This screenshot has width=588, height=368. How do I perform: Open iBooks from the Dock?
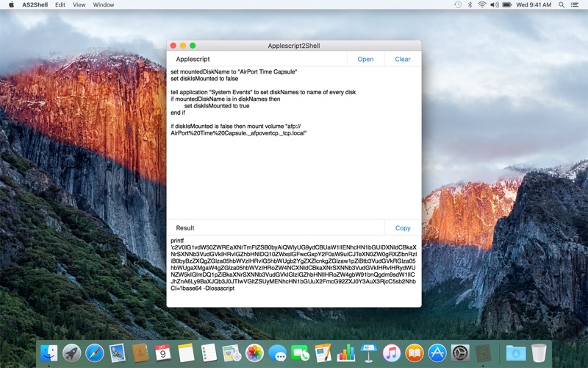[x=415, y=353]
